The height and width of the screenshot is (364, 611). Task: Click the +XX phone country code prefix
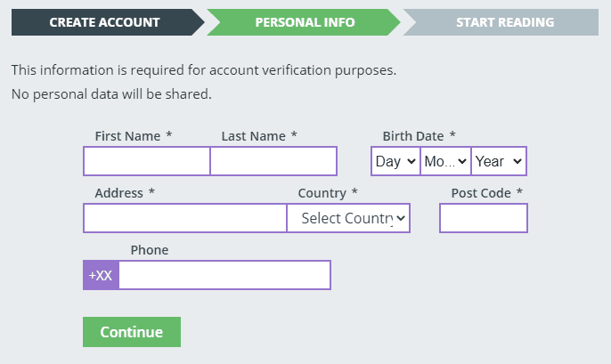coord(101,275)
